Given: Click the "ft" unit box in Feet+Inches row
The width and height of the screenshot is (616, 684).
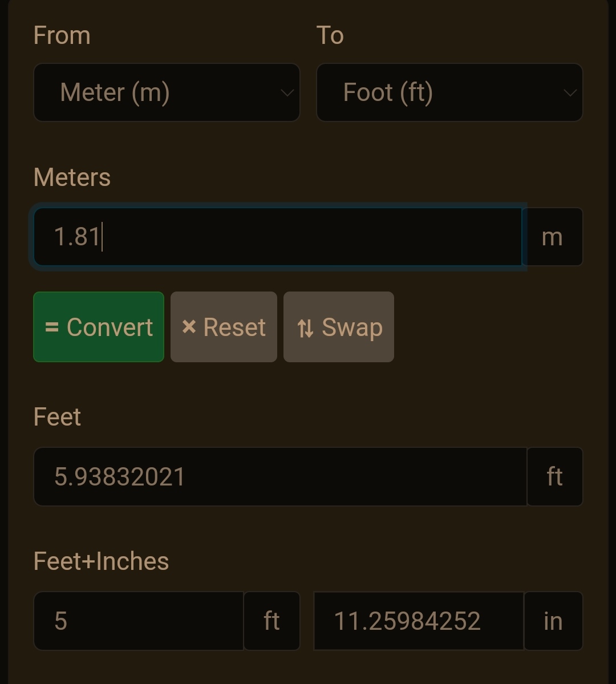Looking at the screenshot, I should click(x=271, y=621).
